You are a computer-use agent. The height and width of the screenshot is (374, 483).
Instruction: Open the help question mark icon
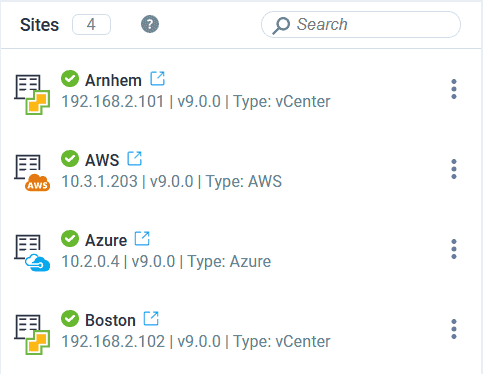tap(150, 24)
